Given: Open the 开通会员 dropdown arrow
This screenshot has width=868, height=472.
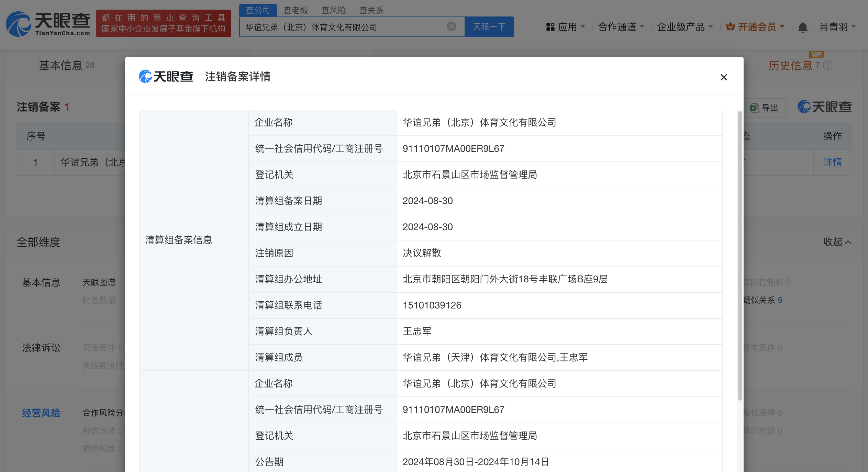Looking at the screenshot, I should coord(782,27).
